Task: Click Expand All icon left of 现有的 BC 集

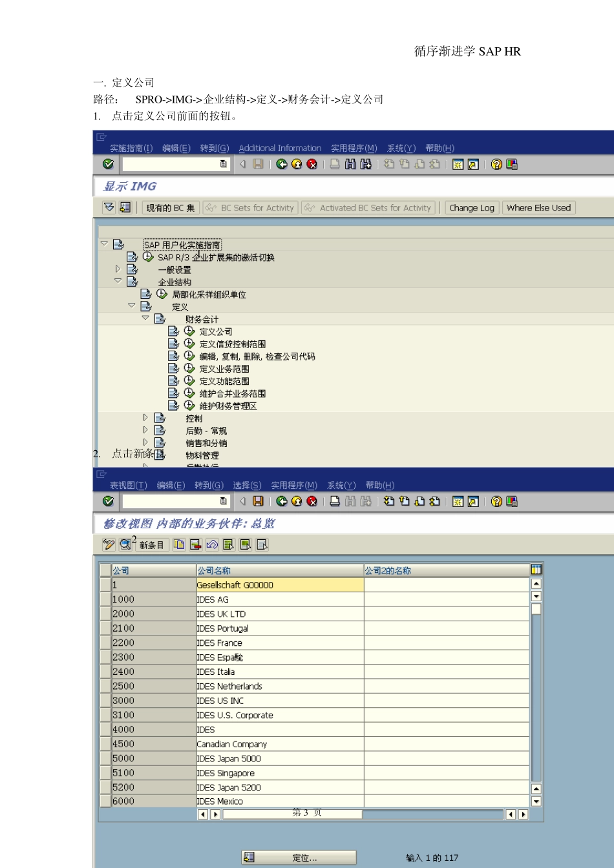Action: tap(109, 207)
